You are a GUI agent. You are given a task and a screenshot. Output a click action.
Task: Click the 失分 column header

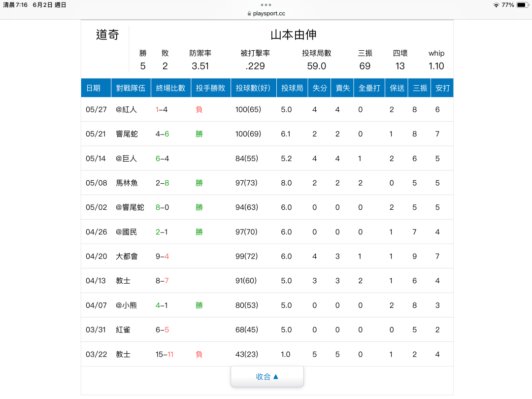pos(320,88)
